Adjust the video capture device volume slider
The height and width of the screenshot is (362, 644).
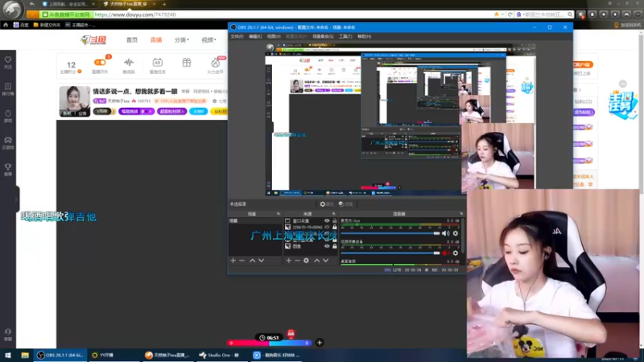[x=390, y=253]
